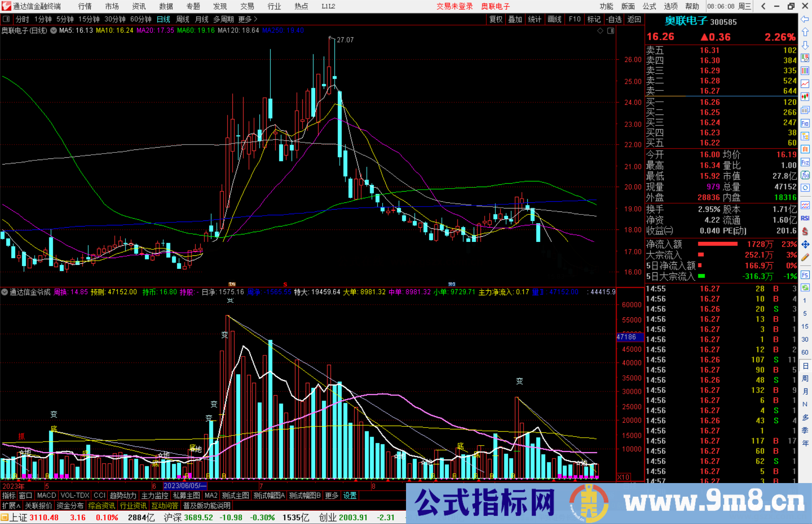Open the F10 company info icon

(x=805, y=123)
